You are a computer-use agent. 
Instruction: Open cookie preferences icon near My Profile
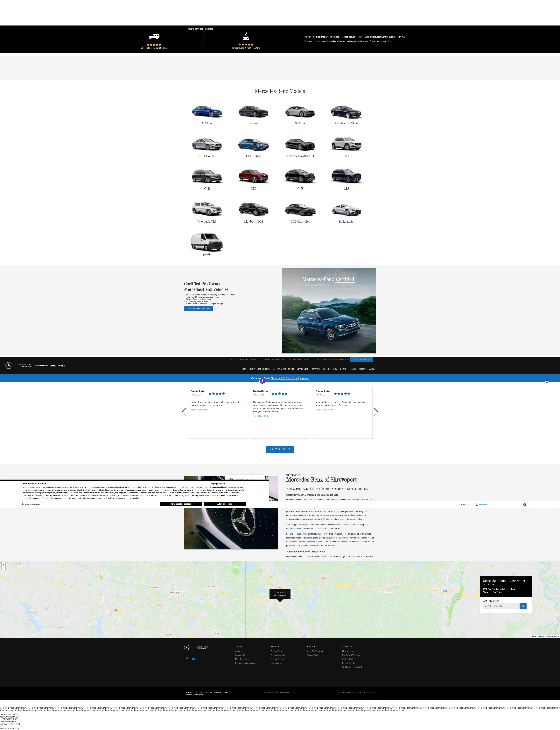[525, 505]
